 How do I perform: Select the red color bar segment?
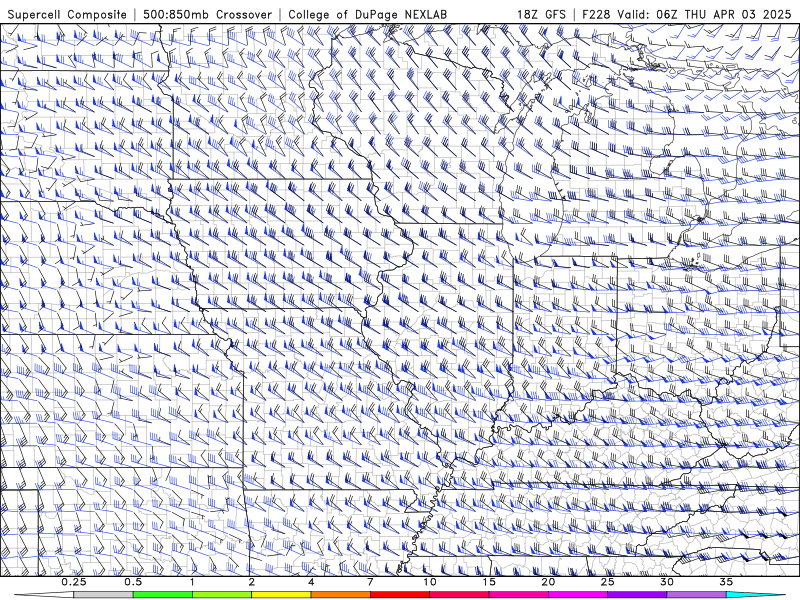[x=399, y=595]
